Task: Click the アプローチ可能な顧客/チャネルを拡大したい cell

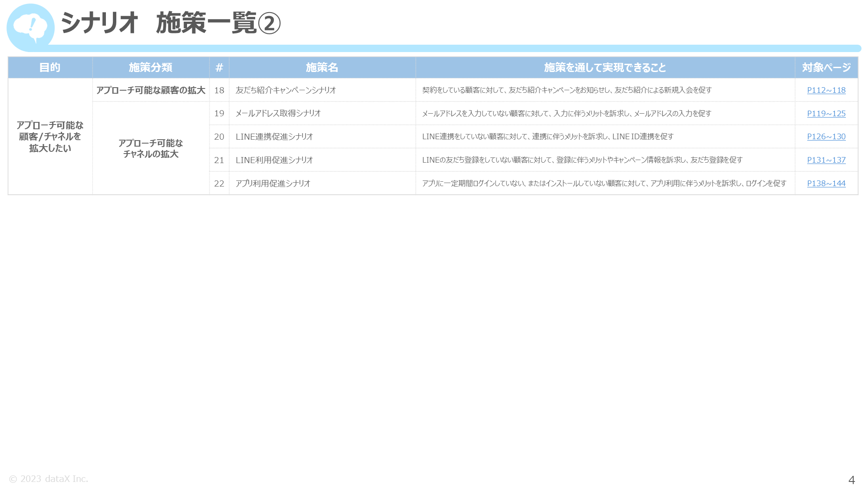Action: [50, 137]
